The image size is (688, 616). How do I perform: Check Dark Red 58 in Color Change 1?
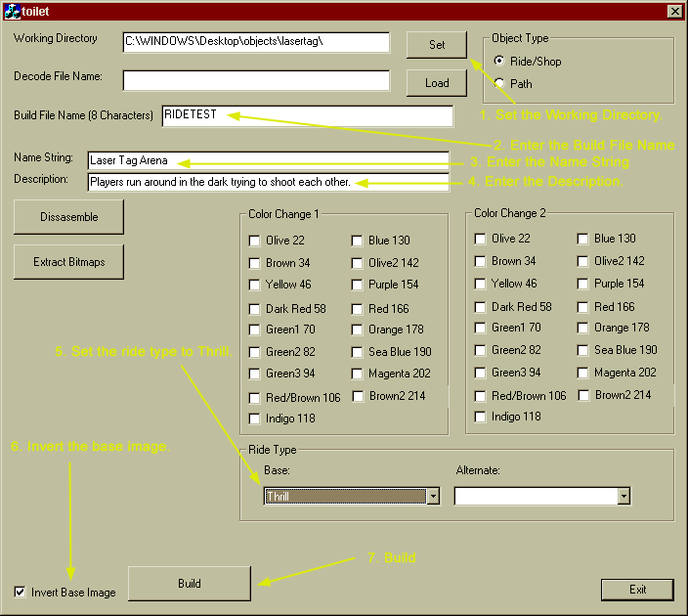point(254,309)
